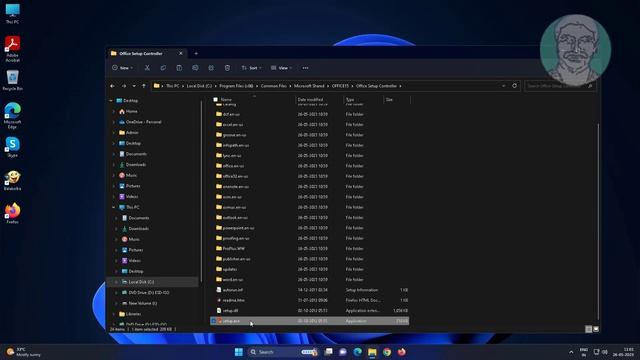The width and height of the screenshot is (640, 360).
Task: Click the search folder input box
Action: pyautogui.click(x=560, y=86)
